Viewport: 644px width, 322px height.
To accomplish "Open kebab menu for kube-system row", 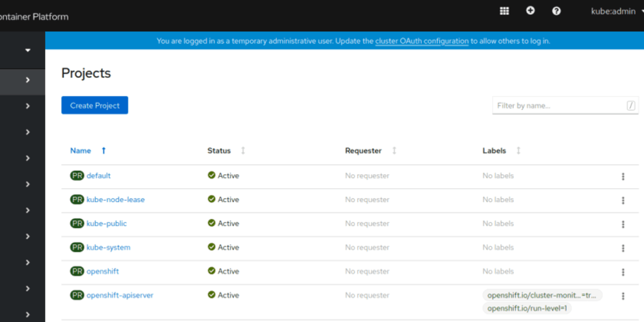I will (623, 248).
